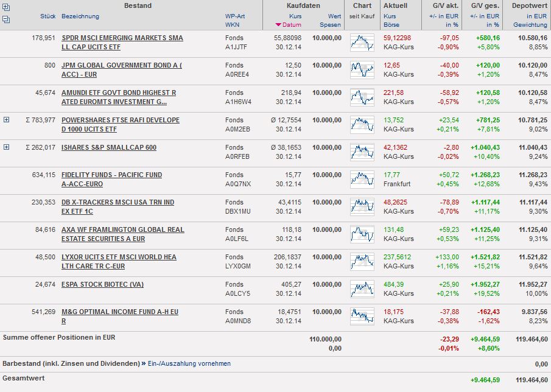Sort holdings by Bezeichnung column
The height and width of the screenshot is (392, 551).
point(80,16)
